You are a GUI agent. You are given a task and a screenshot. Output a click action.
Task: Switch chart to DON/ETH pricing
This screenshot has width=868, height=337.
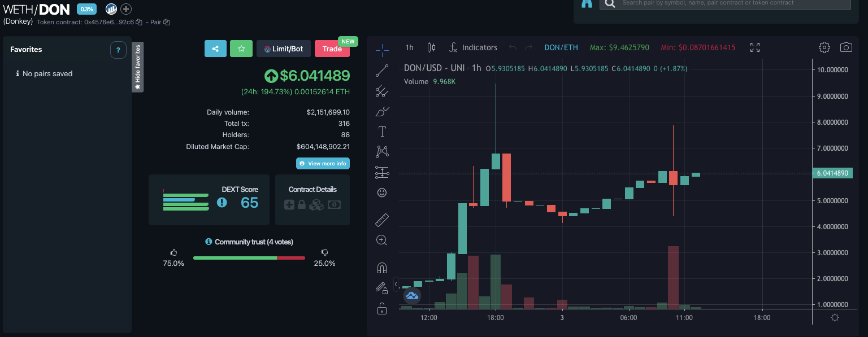pos(561,47)
